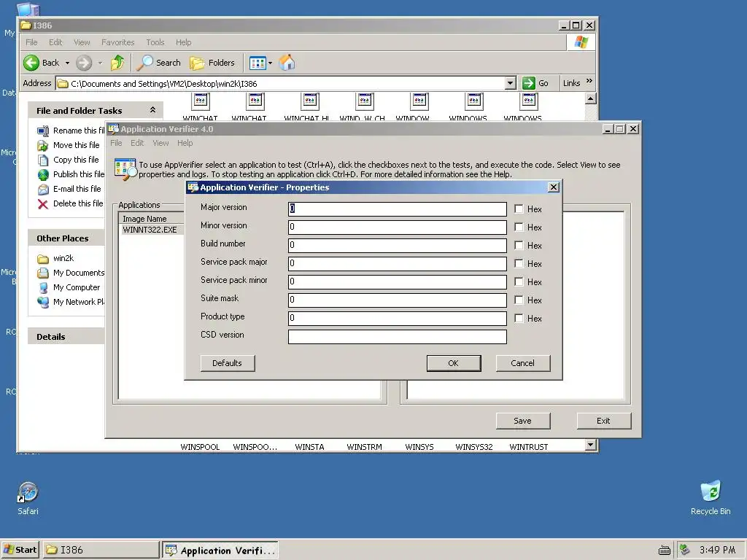This screenshot has width=747, height=560.
Task: Expand the Links toolbar chevron
Action: (589, 81)
